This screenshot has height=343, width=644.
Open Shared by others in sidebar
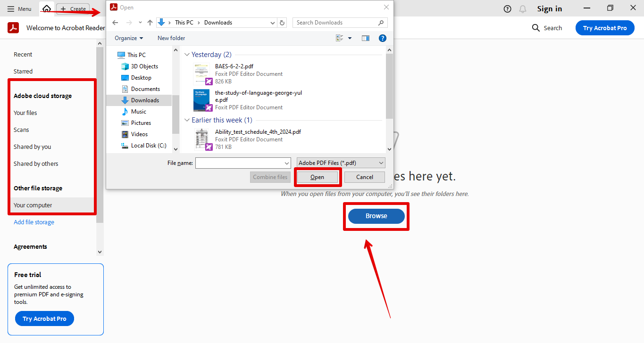click(x=36, y=164)
